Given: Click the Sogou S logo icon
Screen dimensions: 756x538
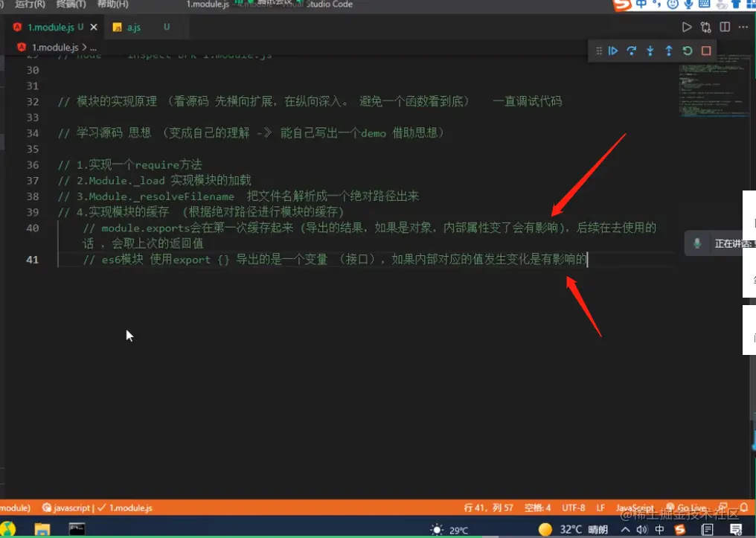Looking at the screenshot, I should click(623, 4).
